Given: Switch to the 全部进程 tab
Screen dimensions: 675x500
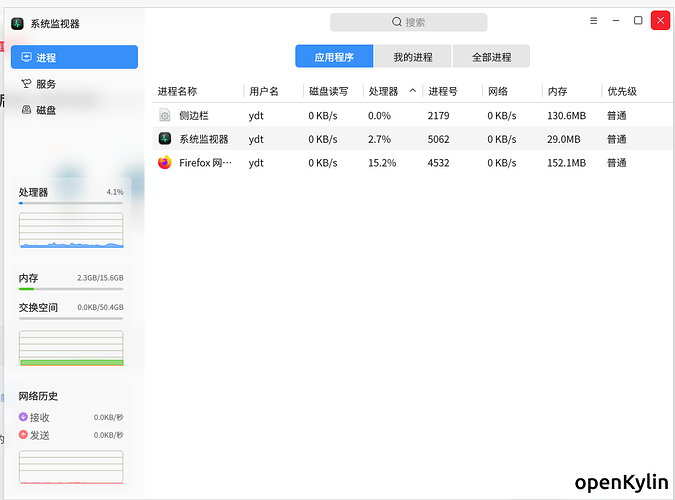Looking at the screenshot, I should pyautogui.click(x=491, y=56).
